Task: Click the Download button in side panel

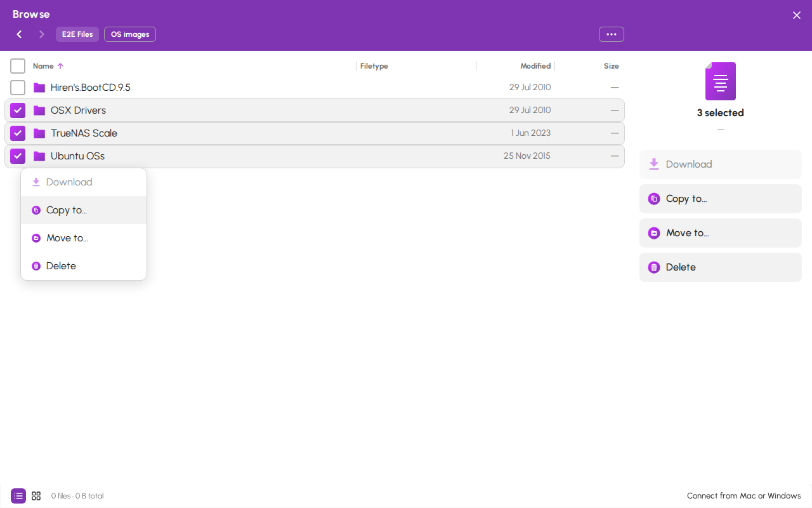Action: click(x=721, y=164)
